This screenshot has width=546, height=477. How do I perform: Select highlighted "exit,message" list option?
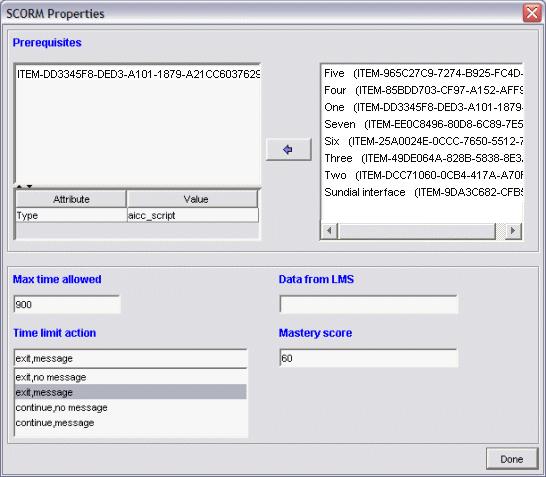tap(131, 392)
